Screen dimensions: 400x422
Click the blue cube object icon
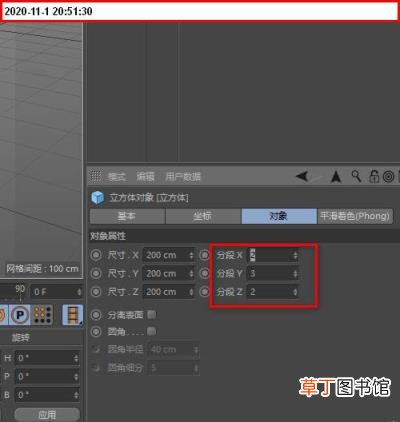point(98,198)
